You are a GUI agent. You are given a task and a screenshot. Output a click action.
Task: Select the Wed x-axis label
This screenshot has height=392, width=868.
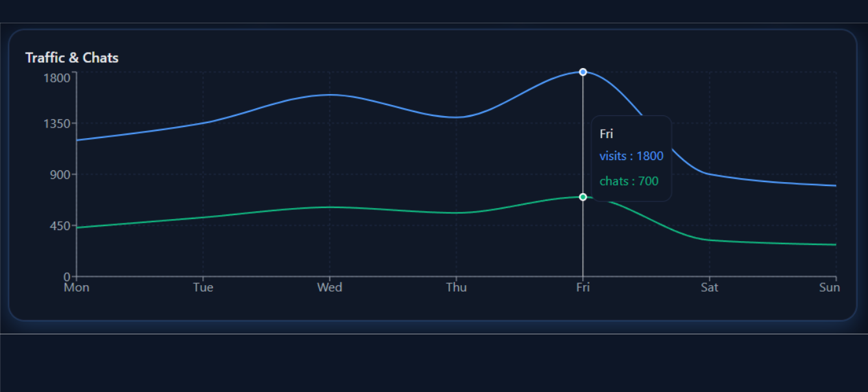(330, 288)
